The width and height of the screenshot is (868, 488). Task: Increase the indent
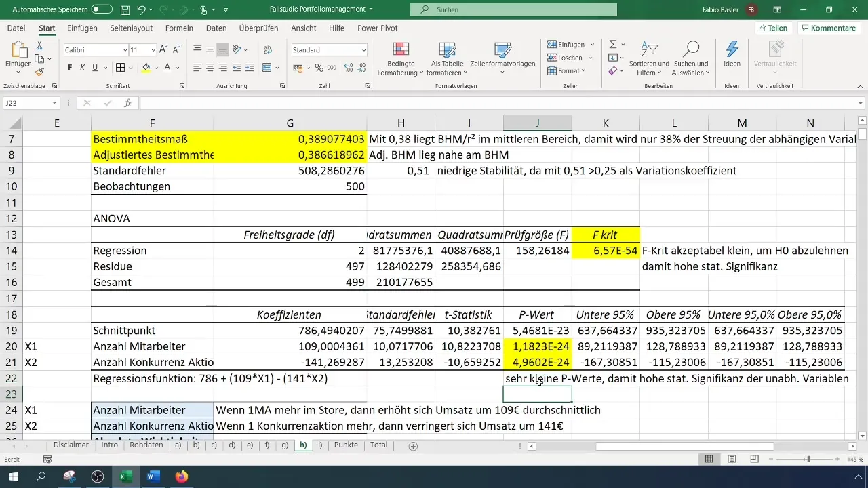pos(250,68)
